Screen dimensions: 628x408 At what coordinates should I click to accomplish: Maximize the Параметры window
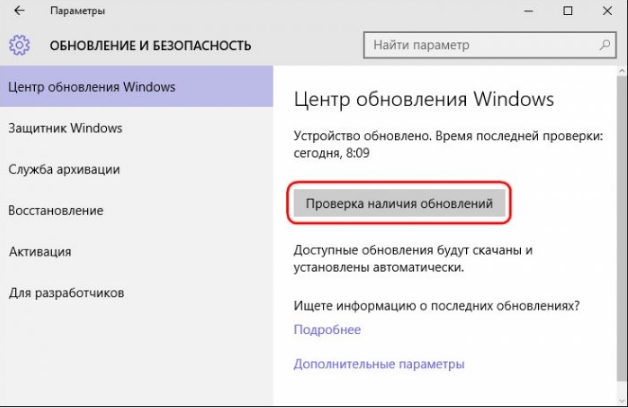point(568,12)
